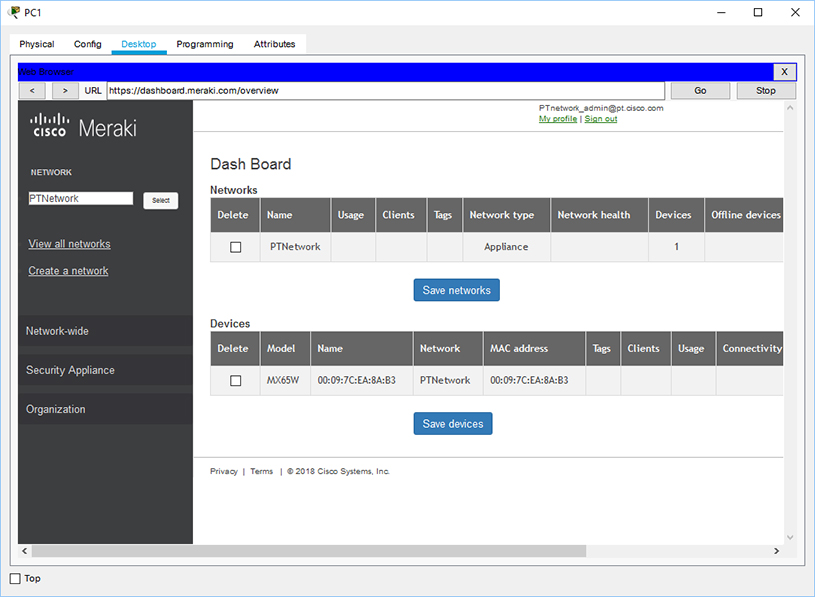The image size is (815, 597).
Task: Open the Privacy footer link
Action: [224, 471]
